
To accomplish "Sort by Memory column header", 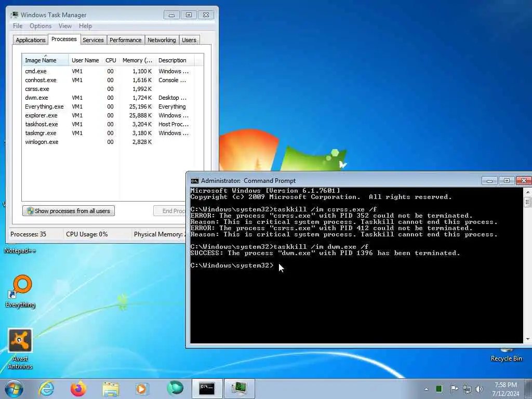I will coord(137,60).
